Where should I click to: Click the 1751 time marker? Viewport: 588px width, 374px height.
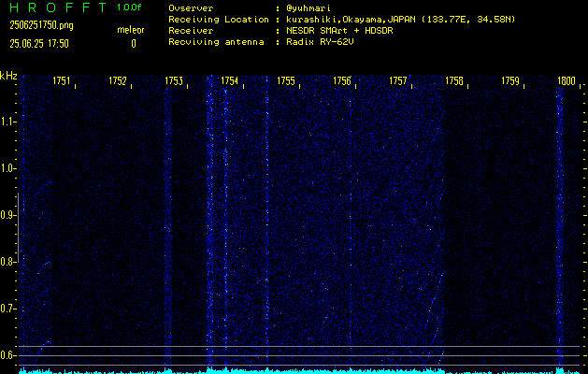point(61,80)
